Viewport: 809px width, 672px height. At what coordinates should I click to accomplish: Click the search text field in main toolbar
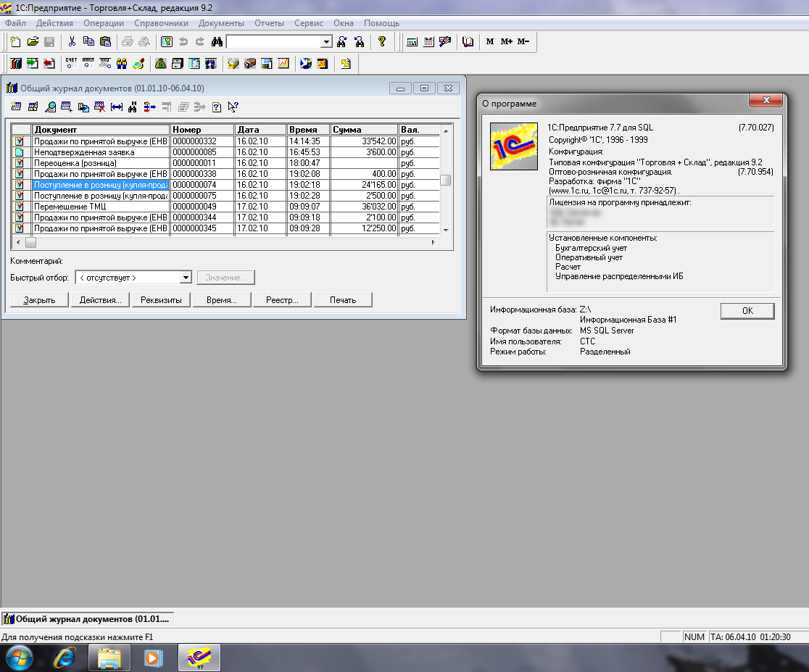click(x=273, y=42)
